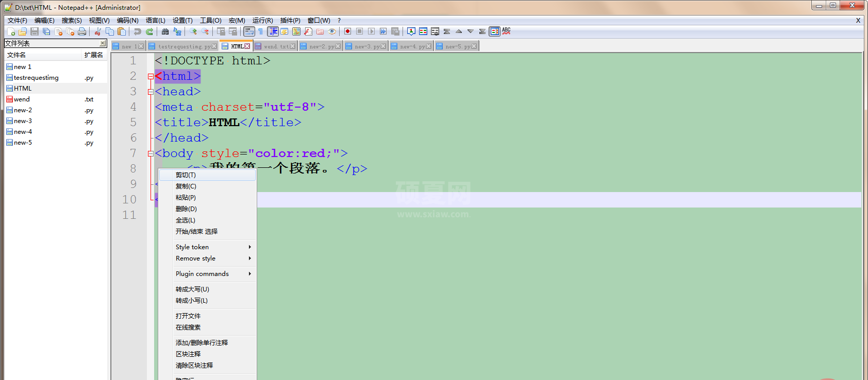Toggle show all characters pilcrow button

tap(260, 31)
